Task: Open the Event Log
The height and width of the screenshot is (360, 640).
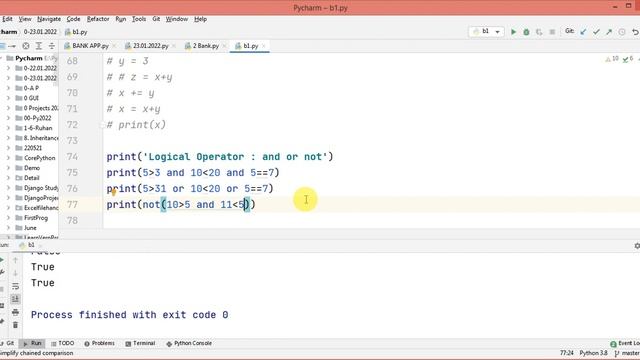Action: (x=625, y=343)
